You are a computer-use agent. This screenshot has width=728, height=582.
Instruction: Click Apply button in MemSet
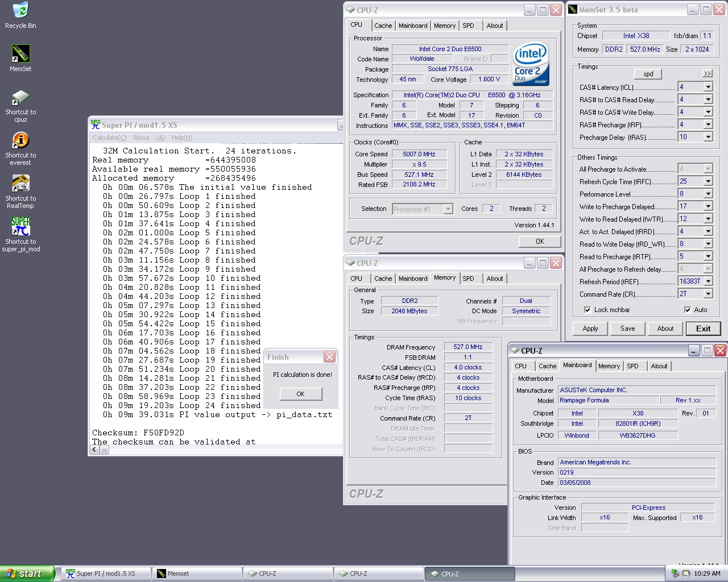(x=590, y=329)
